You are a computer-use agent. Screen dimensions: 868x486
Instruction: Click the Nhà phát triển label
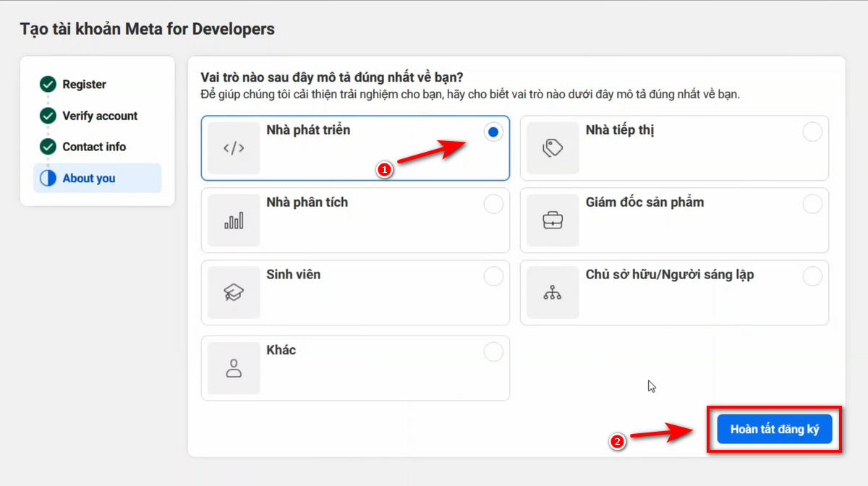tap(308, 130)
